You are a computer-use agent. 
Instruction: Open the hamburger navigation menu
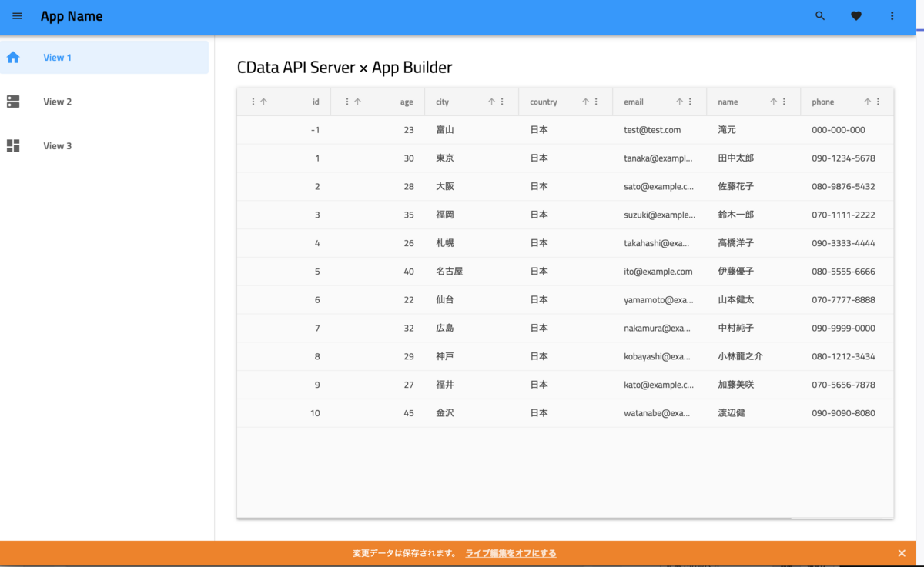17,16
